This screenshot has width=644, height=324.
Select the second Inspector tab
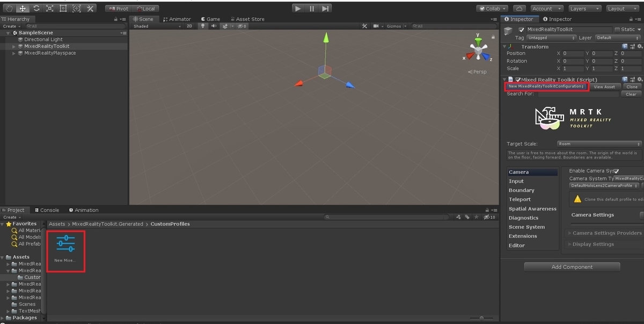click(x=557, y=19)
